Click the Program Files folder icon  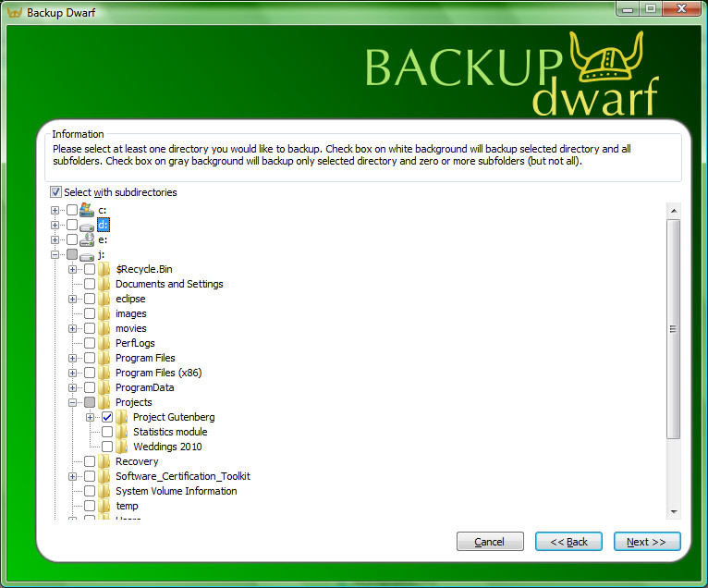coord(104,358)
